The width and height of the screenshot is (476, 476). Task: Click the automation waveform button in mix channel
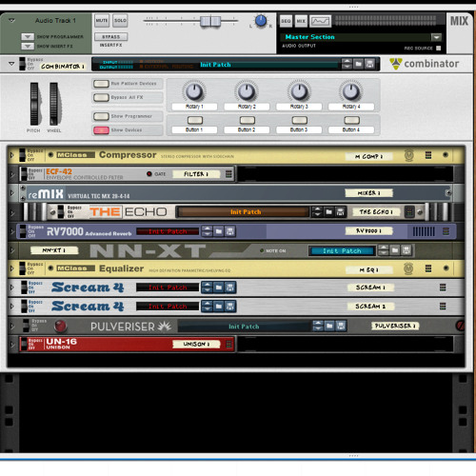320,21
